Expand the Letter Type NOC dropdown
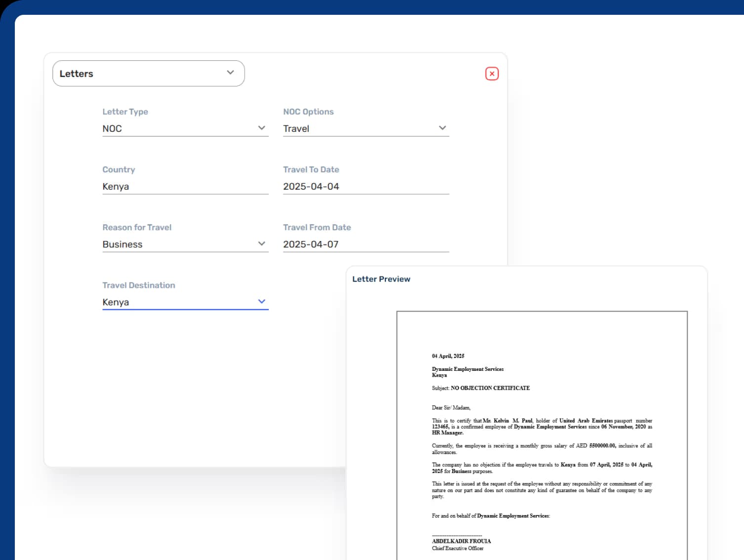 (185, 128)
